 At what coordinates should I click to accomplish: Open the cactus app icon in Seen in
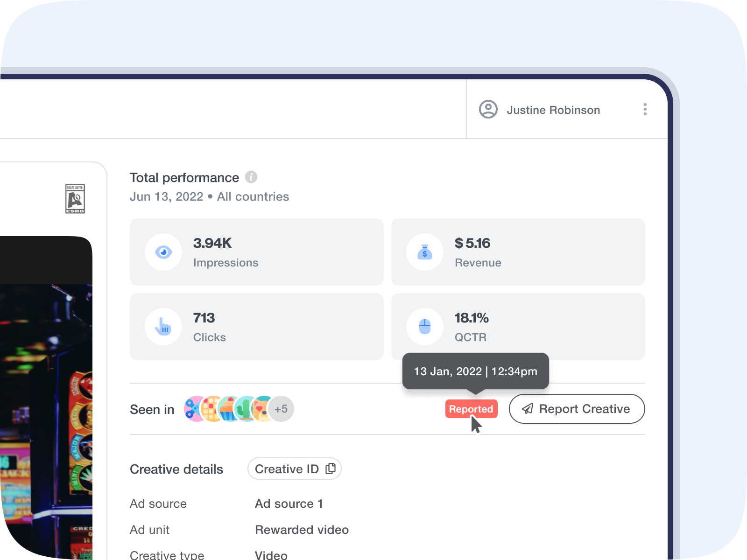click(244, 409)
